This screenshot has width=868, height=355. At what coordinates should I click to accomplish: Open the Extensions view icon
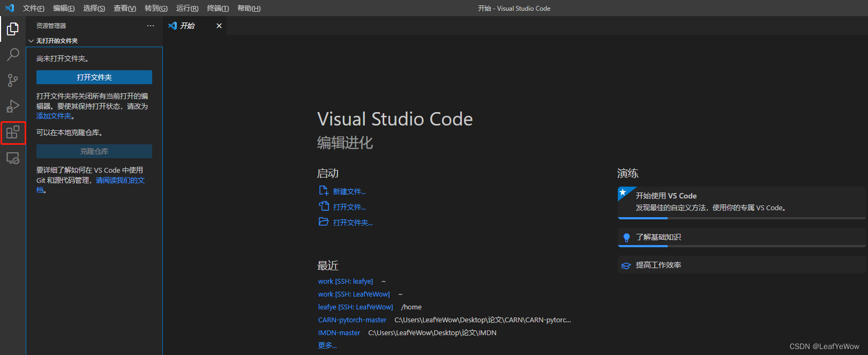tap(13, 132)
